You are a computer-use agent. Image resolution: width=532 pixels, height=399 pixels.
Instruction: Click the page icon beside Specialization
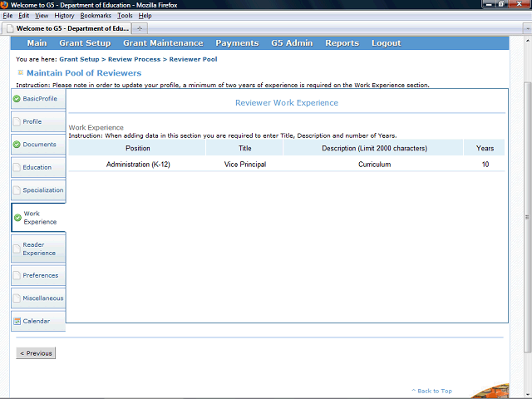[17, 190]
